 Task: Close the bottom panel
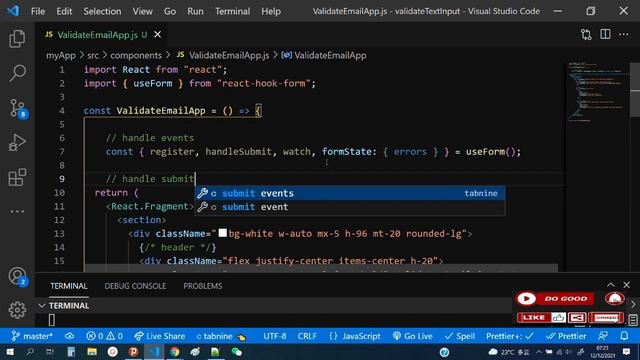[x=627, y=285]
